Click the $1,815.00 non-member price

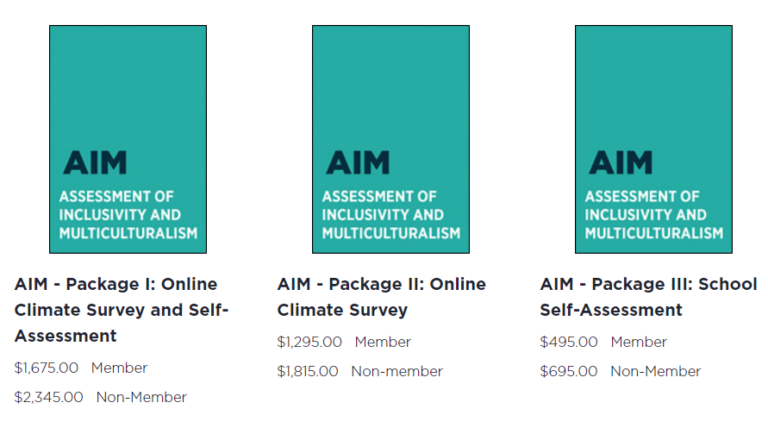(x=308, y=371)
